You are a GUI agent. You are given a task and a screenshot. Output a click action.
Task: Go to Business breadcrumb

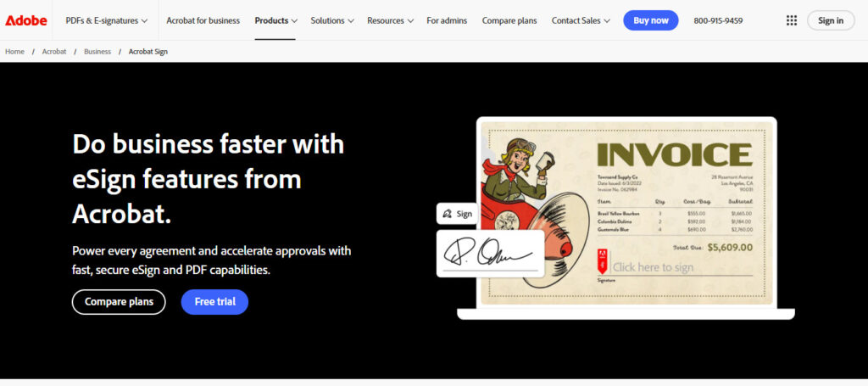(x=97, y=52)
